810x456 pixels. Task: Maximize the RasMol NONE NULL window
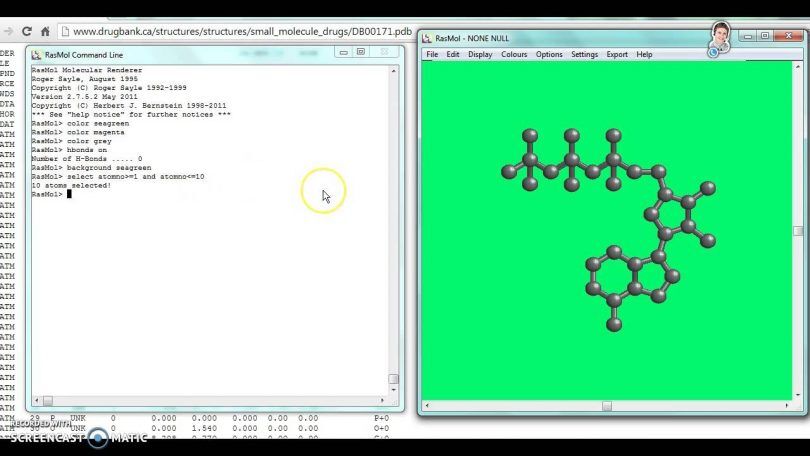765,36
